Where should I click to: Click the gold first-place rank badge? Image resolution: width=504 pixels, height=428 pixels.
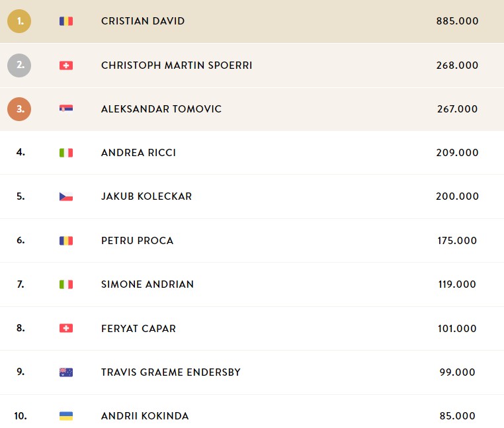(x=19, y=21)
